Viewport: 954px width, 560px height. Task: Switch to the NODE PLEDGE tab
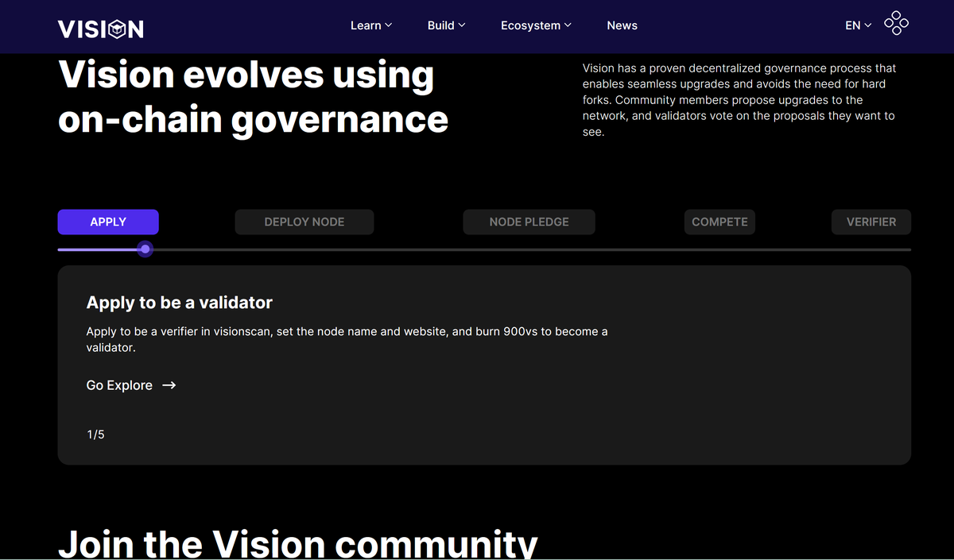coord(529,222)
